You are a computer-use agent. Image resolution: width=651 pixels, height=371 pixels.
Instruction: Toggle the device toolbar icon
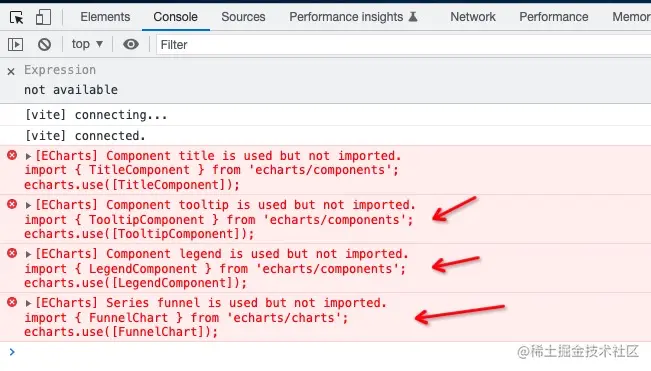pyautogui.click(x=43, y=17)
